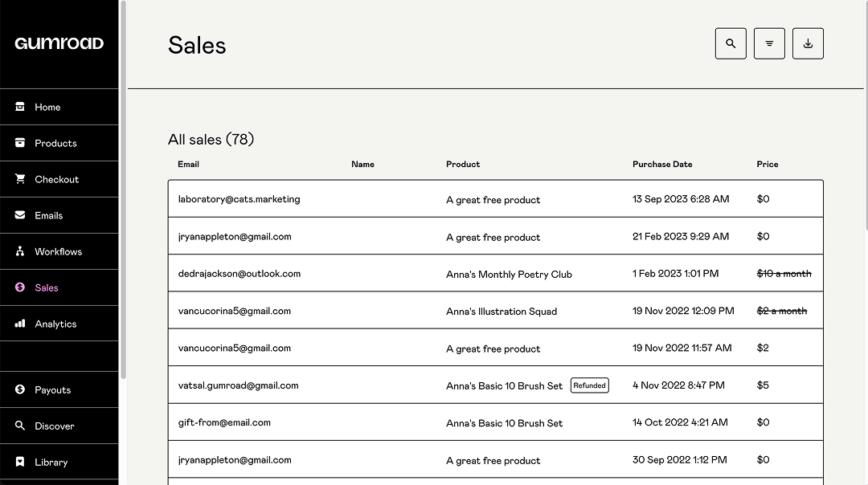868x485 pixels.
Task: Open sale from gift-from@email.com
Action: 495,422
